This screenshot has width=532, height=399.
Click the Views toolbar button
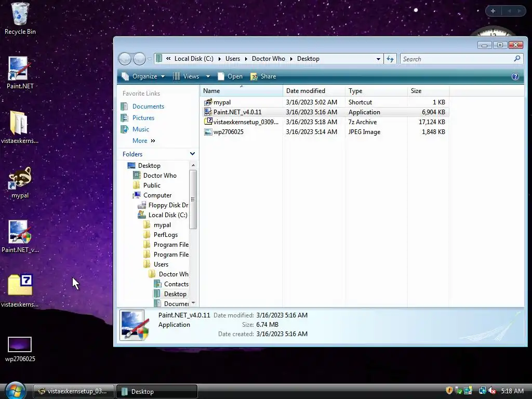(x=186, y=76)
